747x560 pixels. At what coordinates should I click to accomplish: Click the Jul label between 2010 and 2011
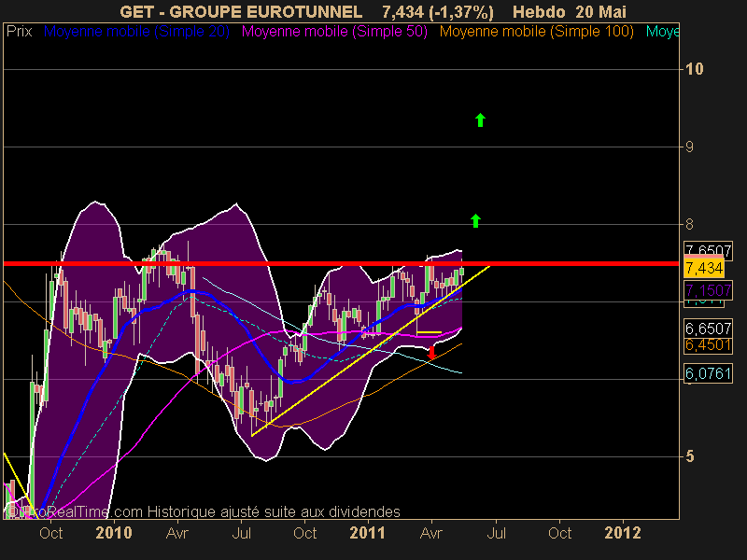(242, 533)
